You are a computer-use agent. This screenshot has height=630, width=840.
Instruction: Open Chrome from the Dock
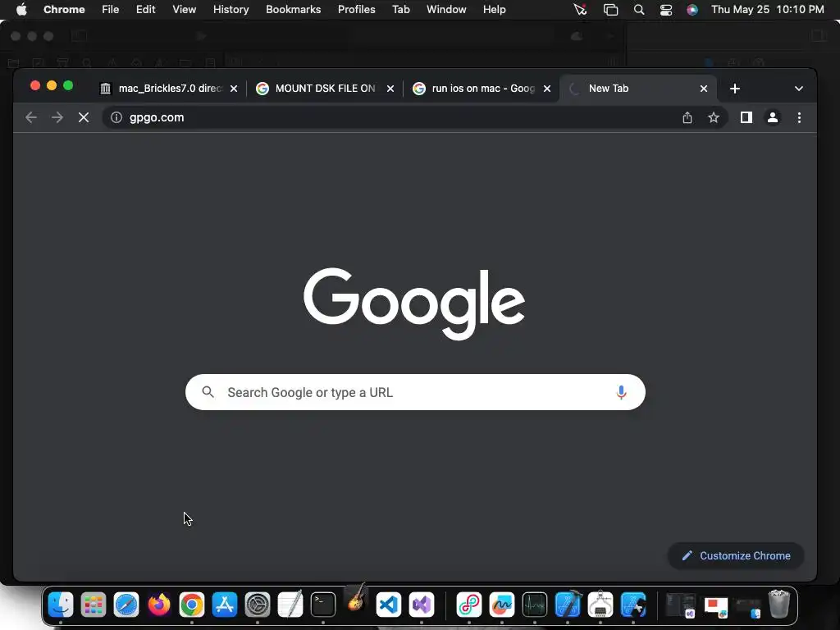[192, 605]
